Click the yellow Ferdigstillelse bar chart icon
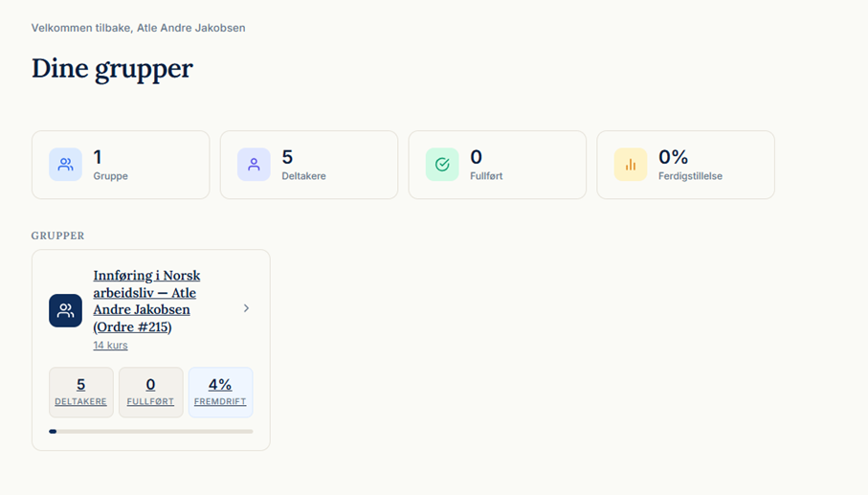Image resolution: width=868 pixels, height=495 pixels. tap(631, 165)
